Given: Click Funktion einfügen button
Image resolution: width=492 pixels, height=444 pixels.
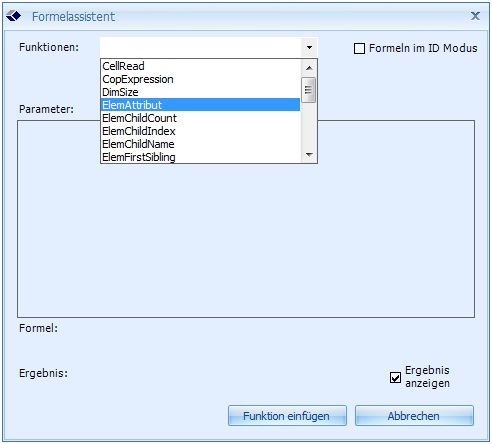Looking at the screenshot, I should click(287, 416).
